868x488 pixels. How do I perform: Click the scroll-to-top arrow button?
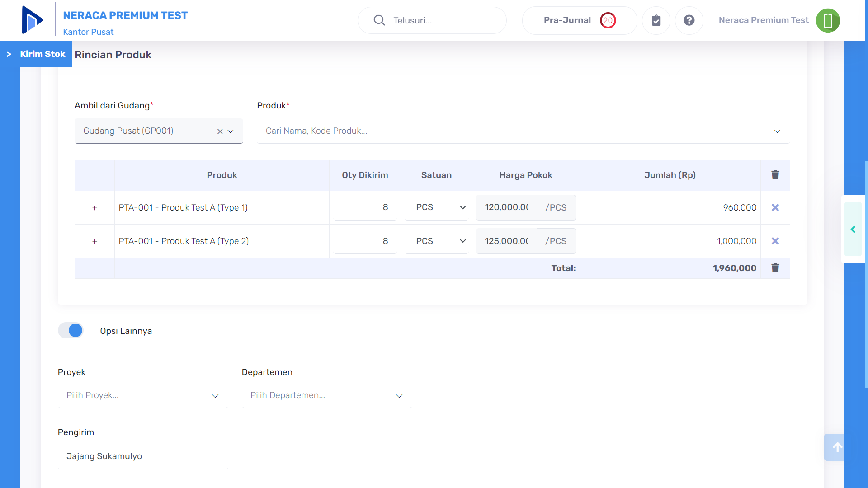[x=835, y=447]
